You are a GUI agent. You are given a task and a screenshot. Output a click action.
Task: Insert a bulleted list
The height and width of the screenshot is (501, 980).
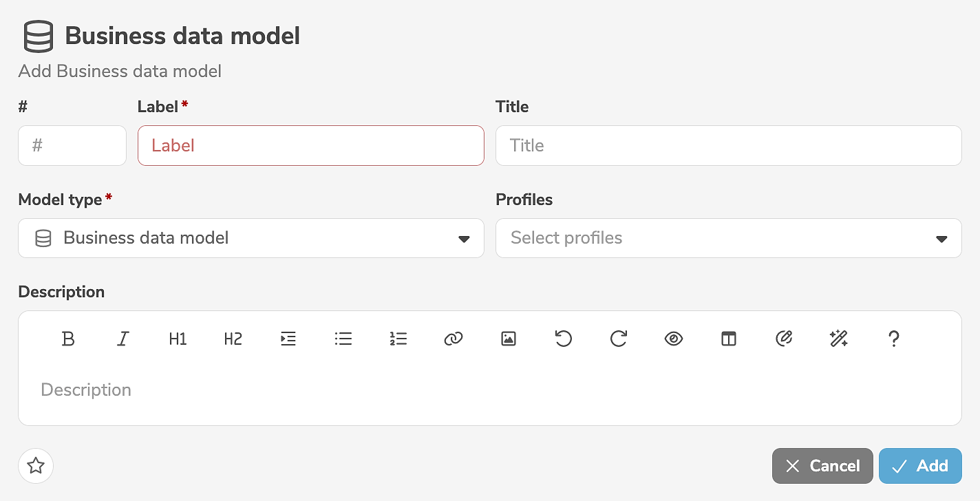(x=343, y=339)
